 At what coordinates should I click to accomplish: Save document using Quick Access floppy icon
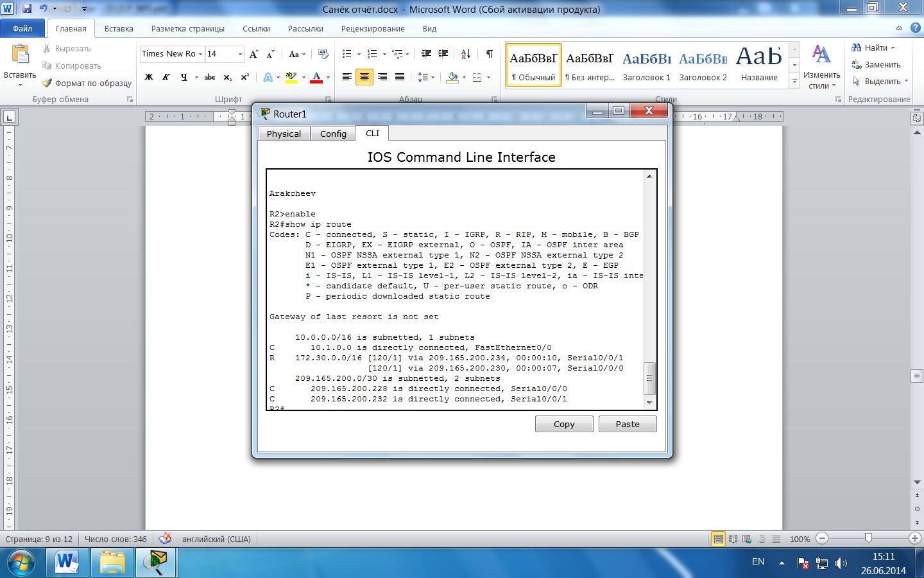(27, 9)
